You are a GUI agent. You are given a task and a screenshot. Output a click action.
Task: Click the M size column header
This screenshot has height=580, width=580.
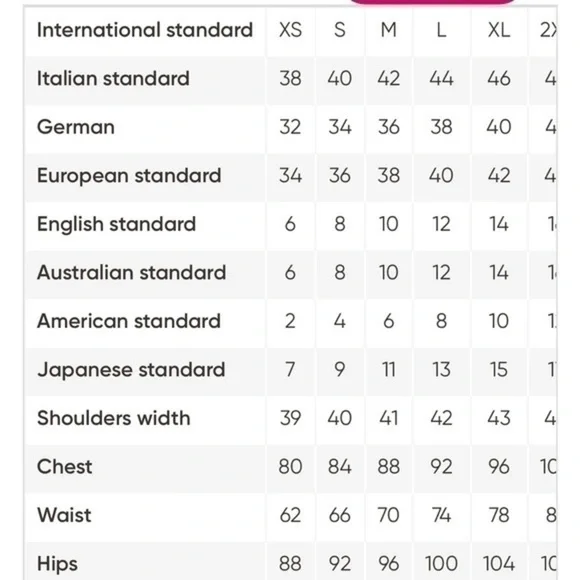click(388, 30)
